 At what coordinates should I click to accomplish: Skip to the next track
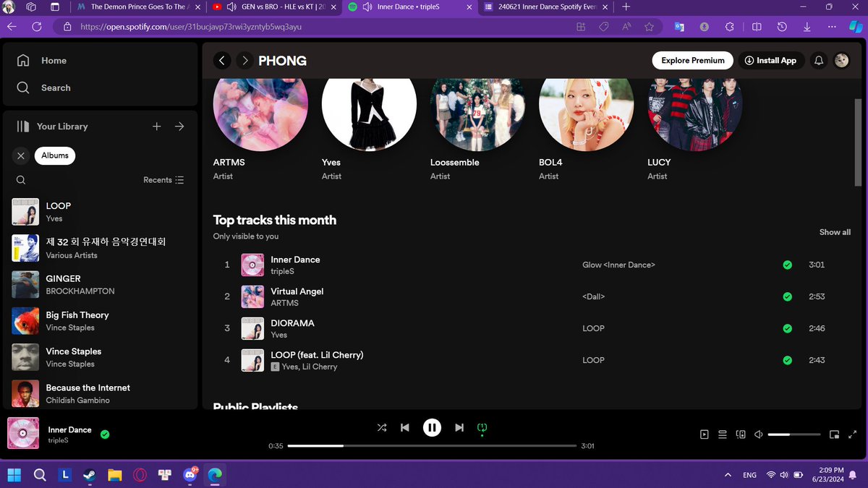click(459, 428)
